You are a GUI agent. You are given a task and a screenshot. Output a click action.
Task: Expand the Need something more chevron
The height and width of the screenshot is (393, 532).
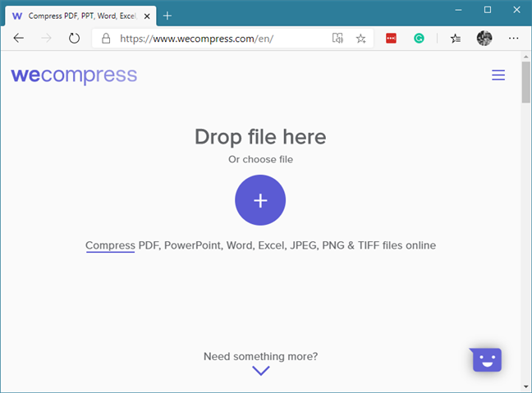tap(261, 371)
